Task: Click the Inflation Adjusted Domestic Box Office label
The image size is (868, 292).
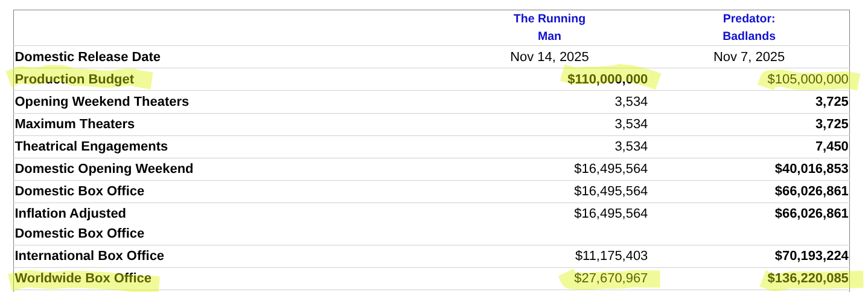Action: [x=79, y=223]
